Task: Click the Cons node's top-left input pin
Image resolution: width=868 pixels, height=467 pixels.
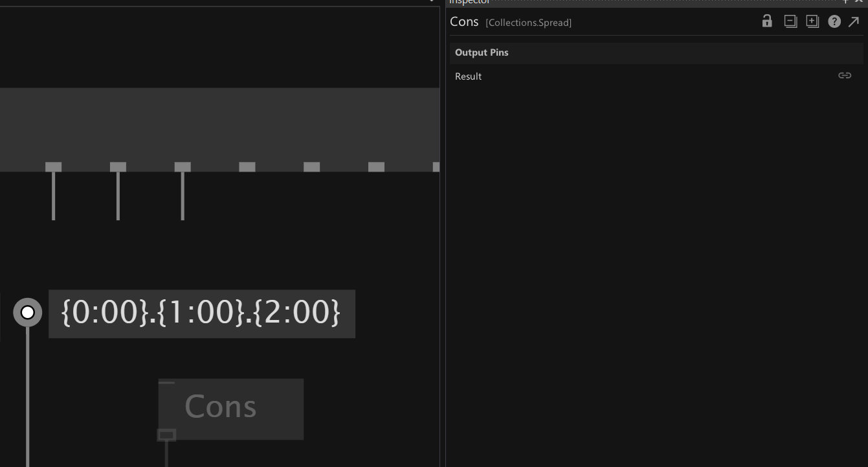Action: [167, 383]
